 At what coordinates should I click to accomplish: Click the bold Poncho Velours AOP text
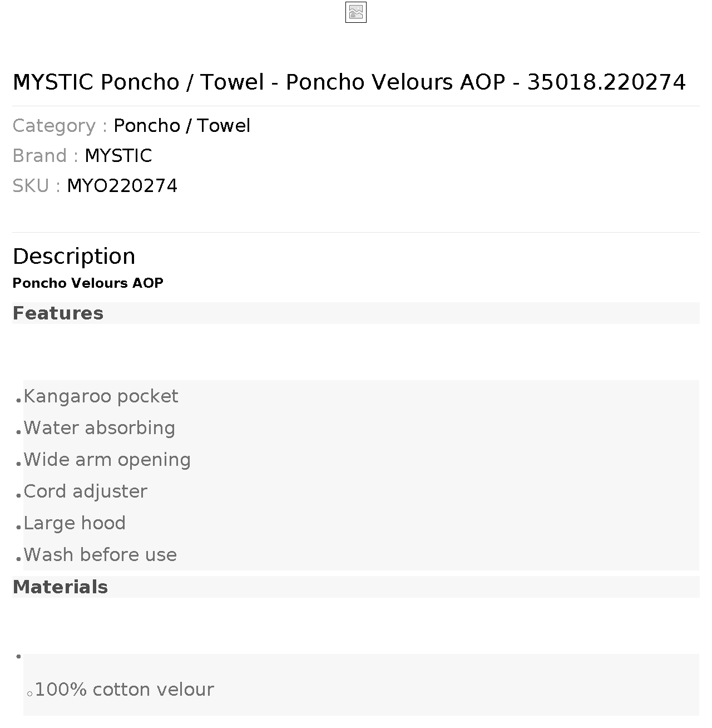coord(88,283)
